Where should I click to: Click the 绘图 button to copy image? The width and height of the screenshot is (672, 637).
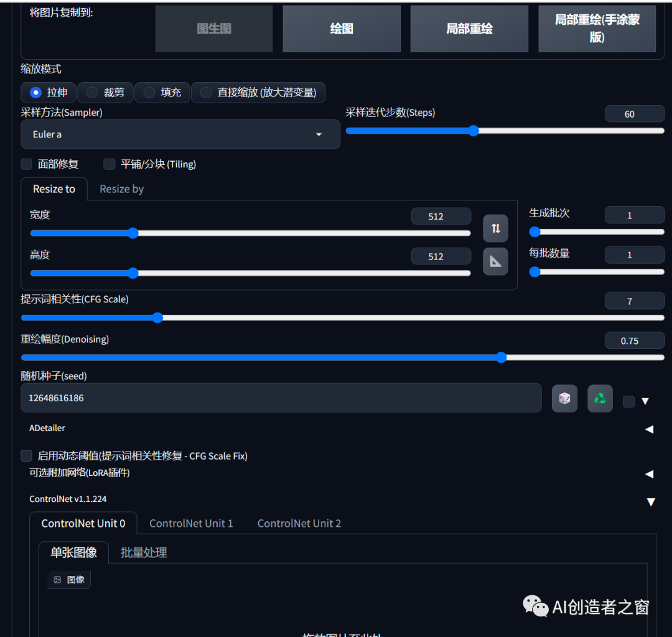[342, 28]
